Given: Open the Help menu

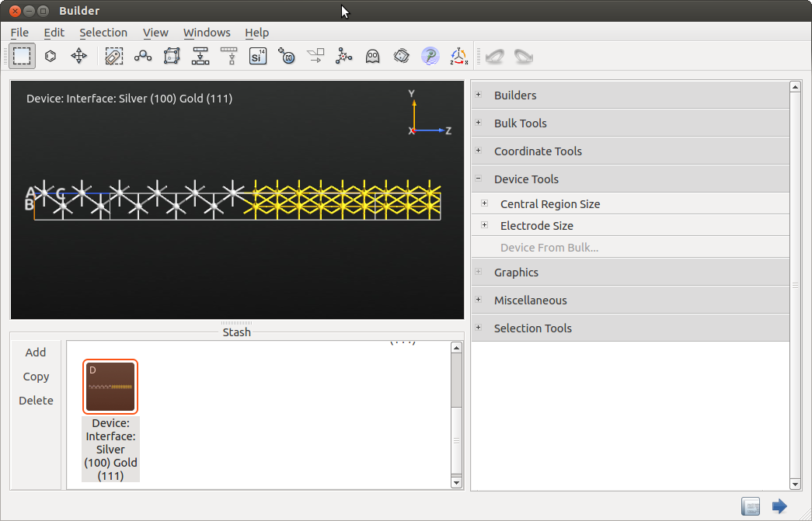Looking at the screenshot, I should click(257, 33).
